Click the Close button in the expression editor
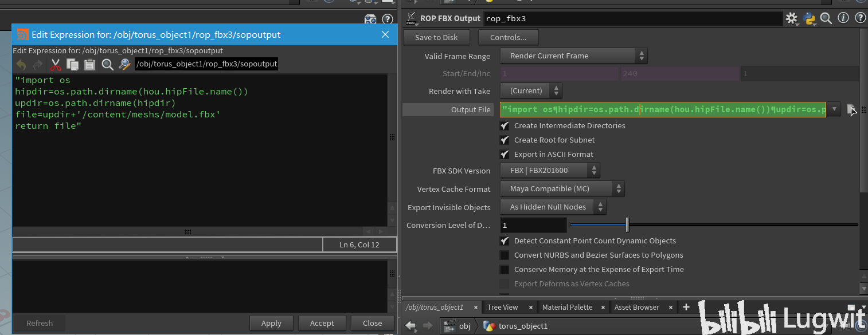The height and width of the screenshot is (335, 868). tap(373, 323)
